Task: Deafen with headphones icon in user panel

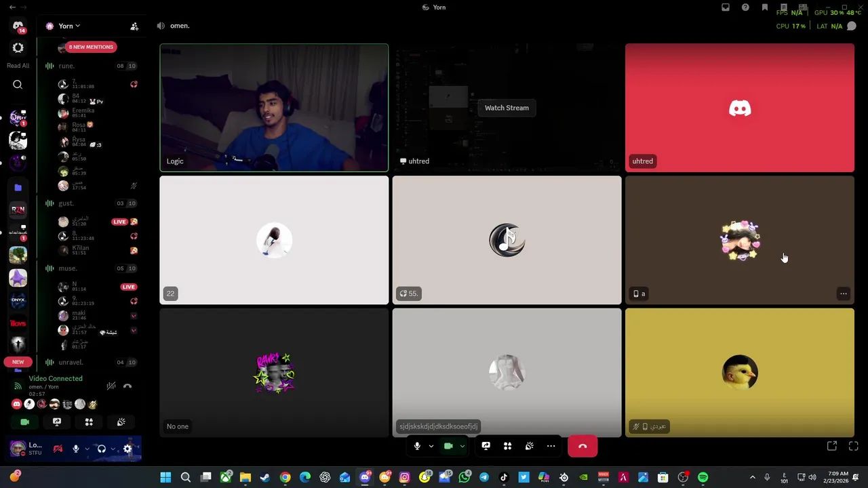Action: 101,449
